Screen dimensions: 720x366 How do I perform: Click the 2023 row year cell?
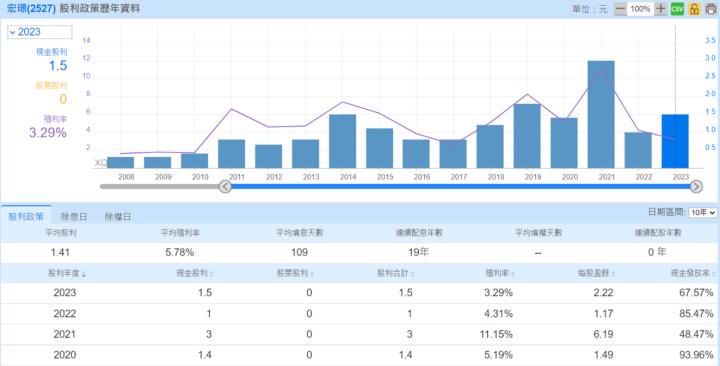pos(65,293)
